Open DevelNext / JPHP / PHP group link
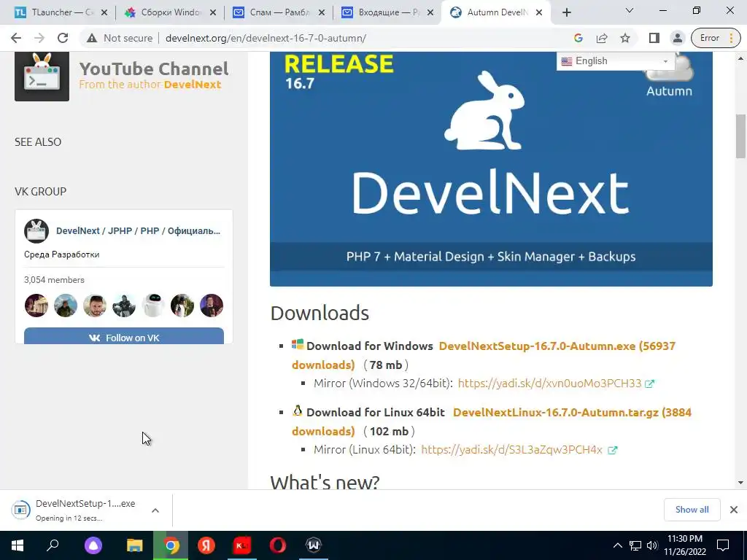Viewport: 747px width, 560px height. (138, 231)
